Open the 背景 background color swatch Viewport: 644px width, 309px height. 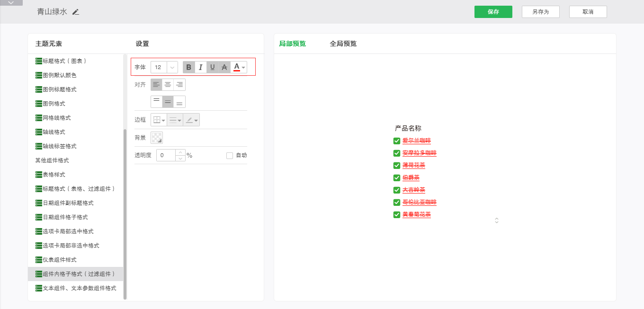tap(156, 138)
